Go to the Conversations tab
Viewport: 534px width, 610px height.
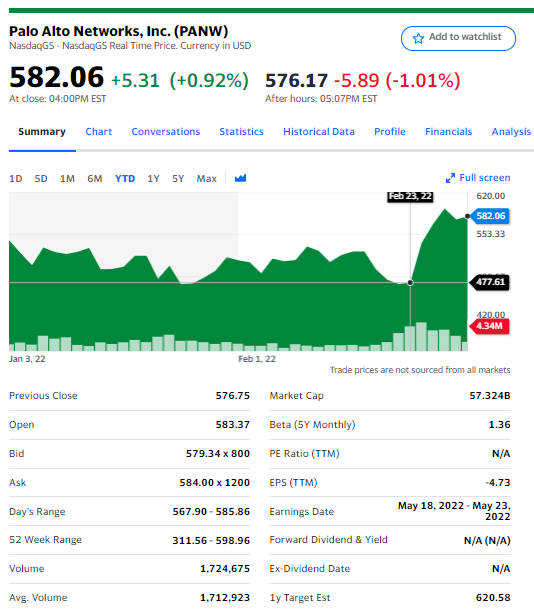tap(166, 131)
